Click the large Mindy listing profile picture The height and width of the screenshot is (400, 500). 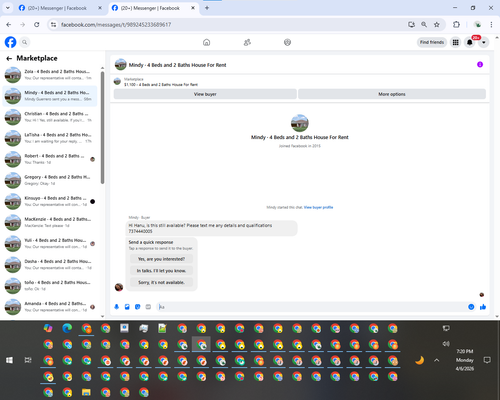[x=299, y=123]
